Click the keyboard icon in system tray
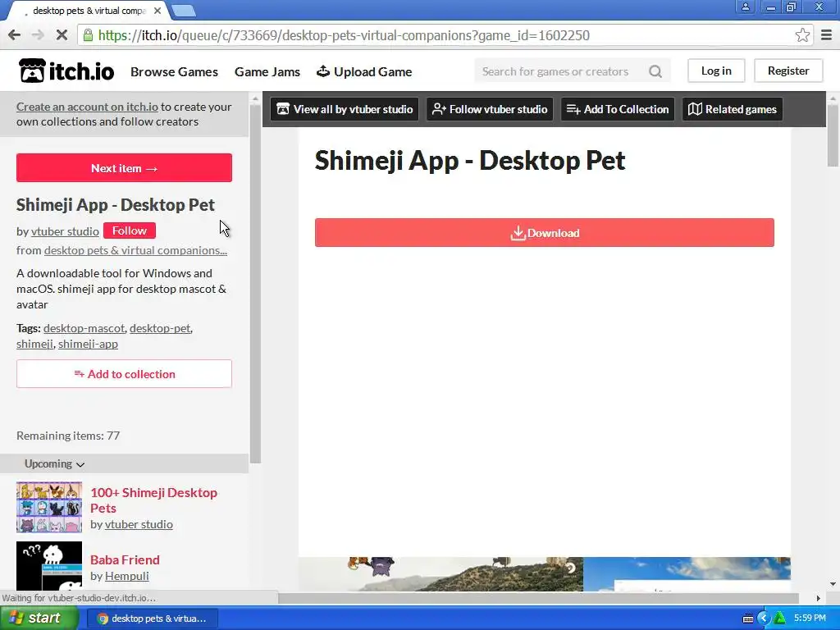840x630 pixels. 748,619
